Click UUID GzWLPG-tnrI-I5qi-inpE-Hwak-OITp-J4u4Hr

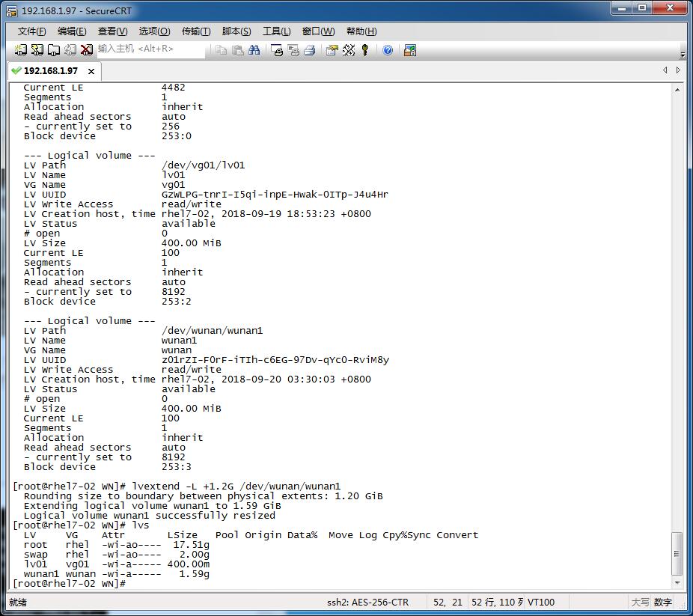(x=275, y=195)
